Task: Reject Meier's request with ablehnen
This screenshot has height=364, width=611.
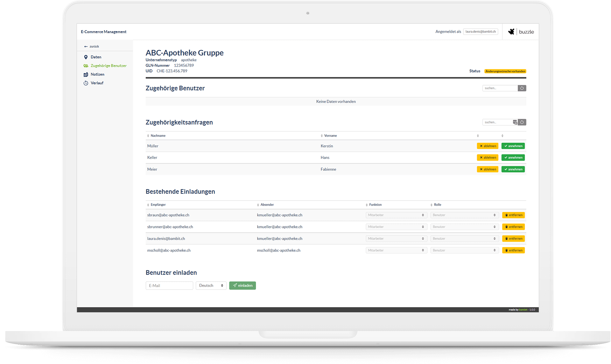Action: [488, 169]
